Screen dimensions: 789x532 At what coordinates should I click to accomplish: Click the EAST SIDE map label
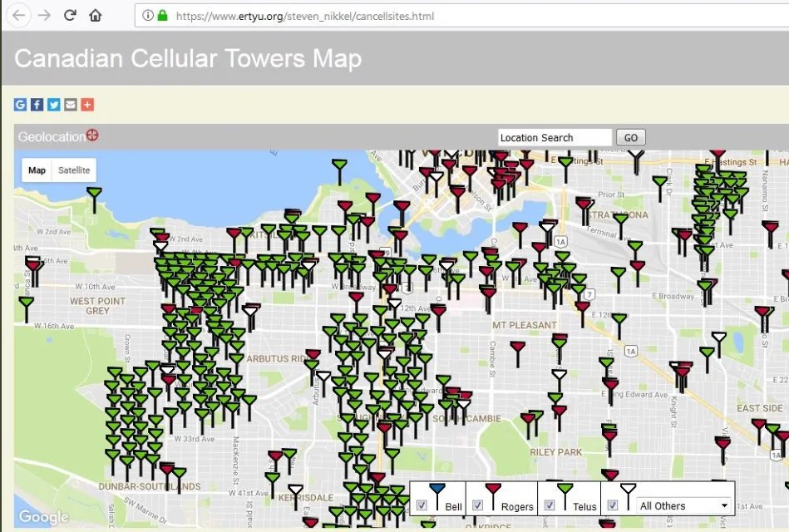(x=760, y=408)
